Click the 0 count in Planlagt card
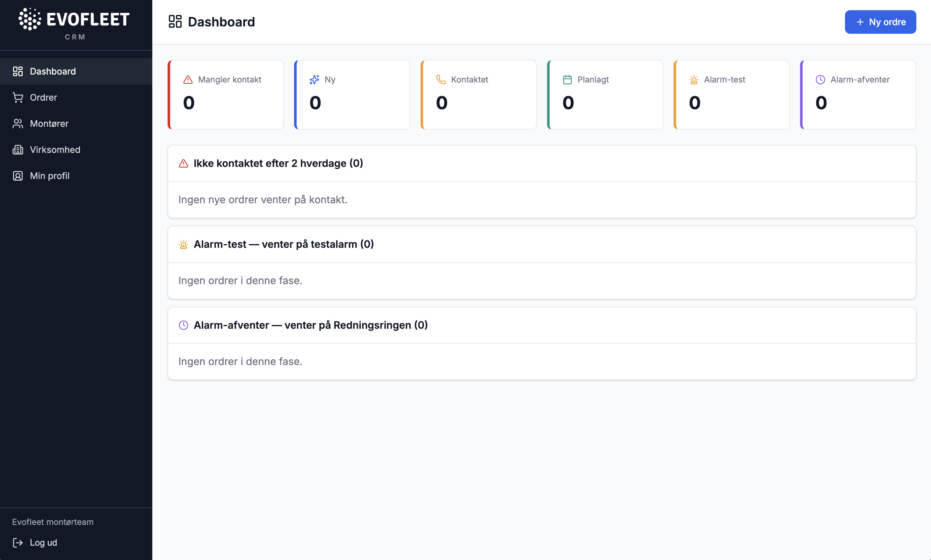 (x=568, y=103)
